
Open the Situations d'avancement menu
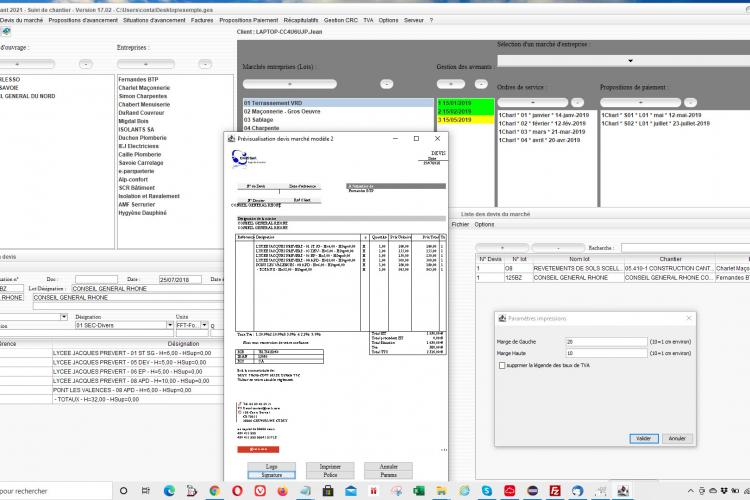(154, 20)
